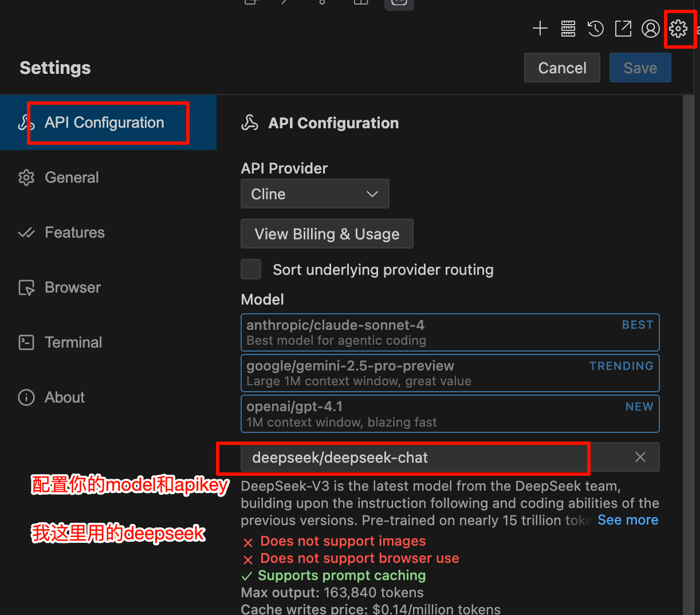Viewport: 700px width, 615px height.
Task: Cancel the settings changes
Action: coord(562,68)
